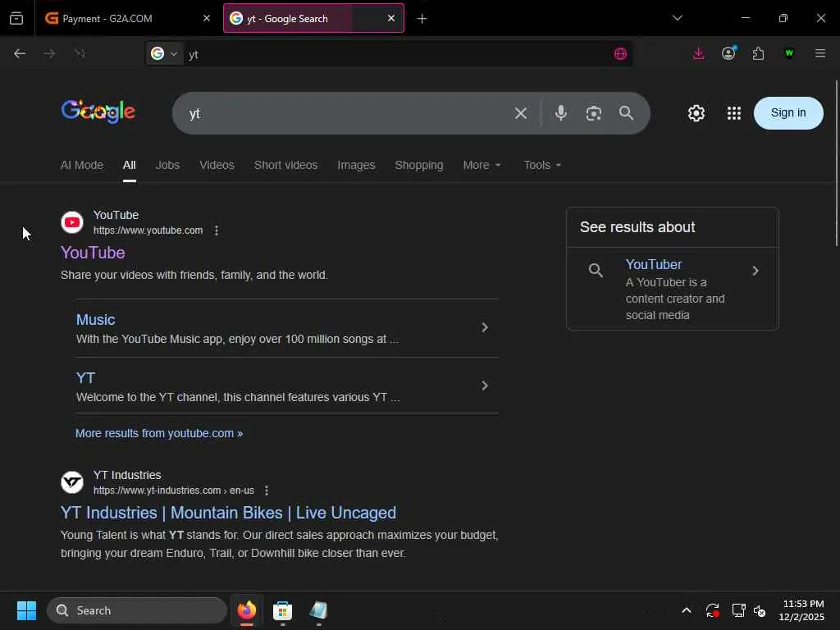This screenshot has width=840, height=630.
Task: Open Google quick settings gear
Action: pyautogui.click(x=696, y=113)
